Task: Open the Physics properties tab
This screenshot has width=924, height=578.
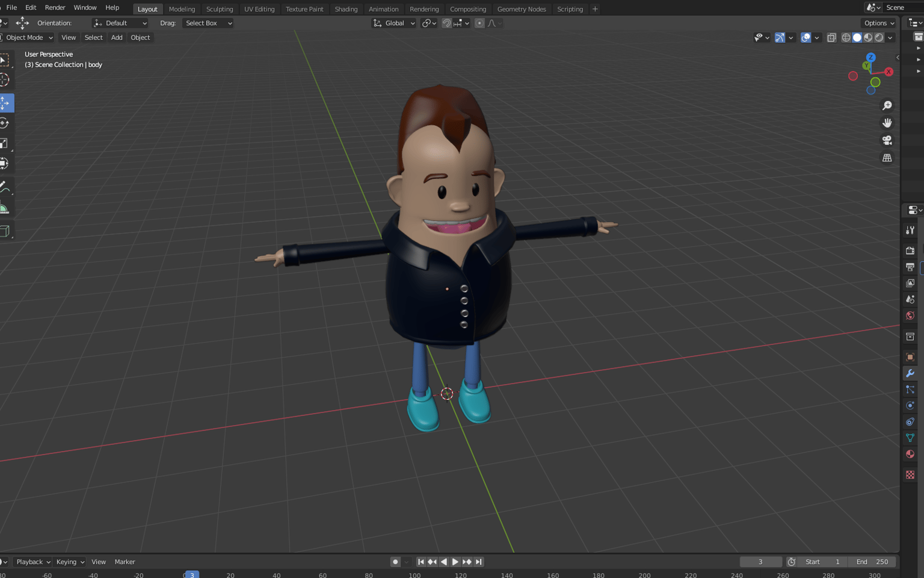Action: pos(910,406)
